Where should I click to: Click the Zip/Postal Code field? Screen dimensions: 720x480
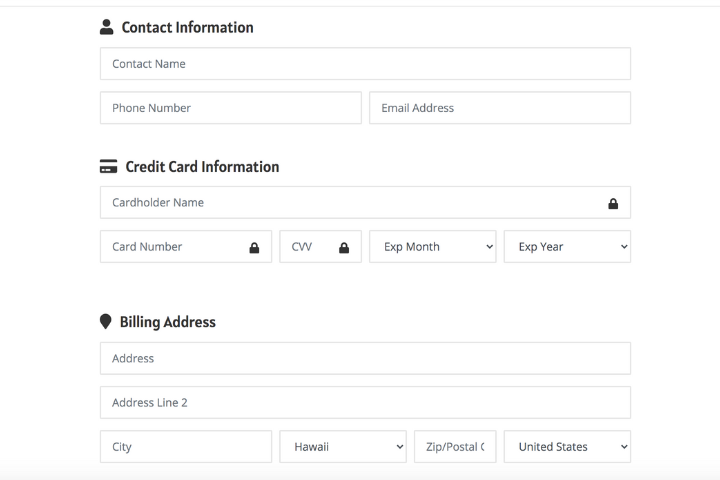tap(455, 447)
